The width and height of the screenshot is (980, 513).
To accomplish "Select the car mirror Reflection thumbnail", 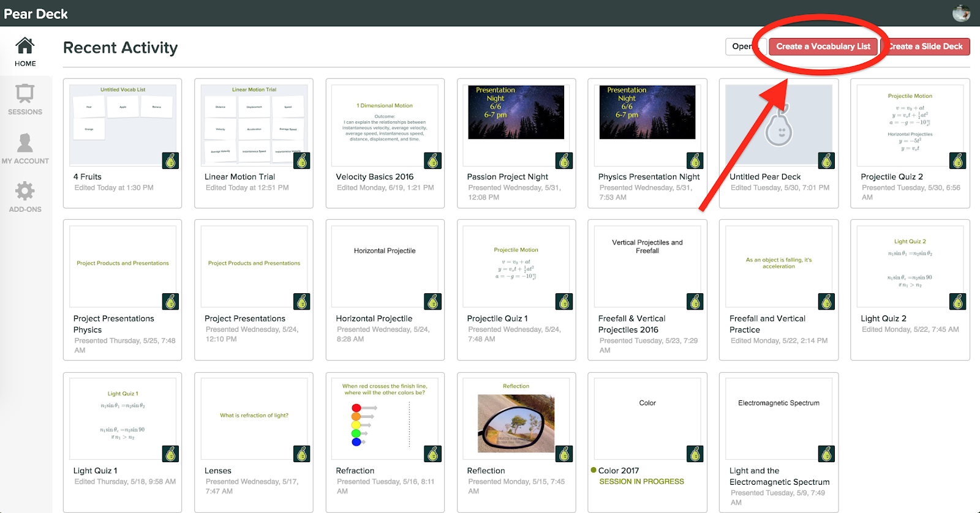I will (x=516, y=419).
